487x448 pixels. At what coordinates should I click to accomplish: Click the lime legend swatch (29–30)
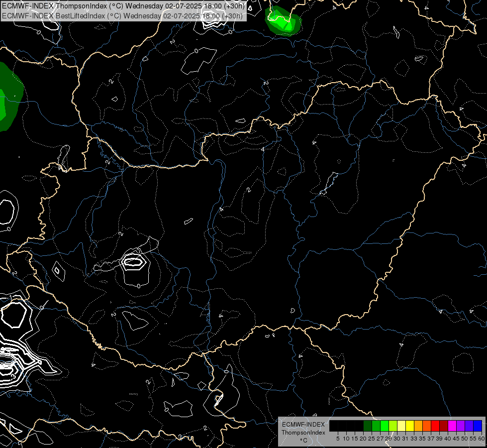click(393, 426)
